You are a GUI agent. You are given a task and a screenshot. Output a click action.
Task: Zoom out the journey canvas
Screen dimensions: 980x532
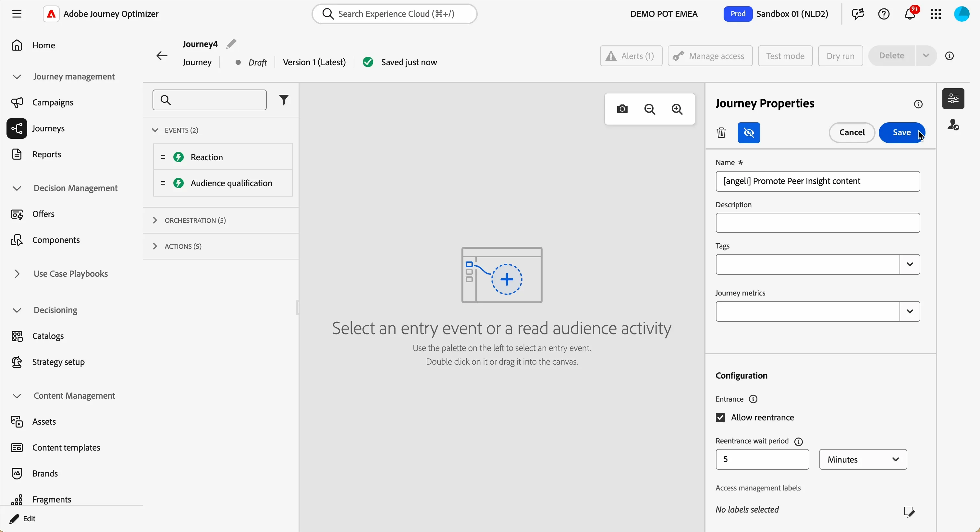650,110
